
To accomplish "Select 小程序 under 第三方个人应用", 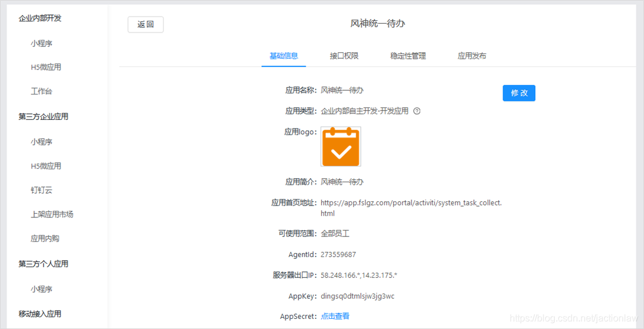I will click(x=42, y=289).
